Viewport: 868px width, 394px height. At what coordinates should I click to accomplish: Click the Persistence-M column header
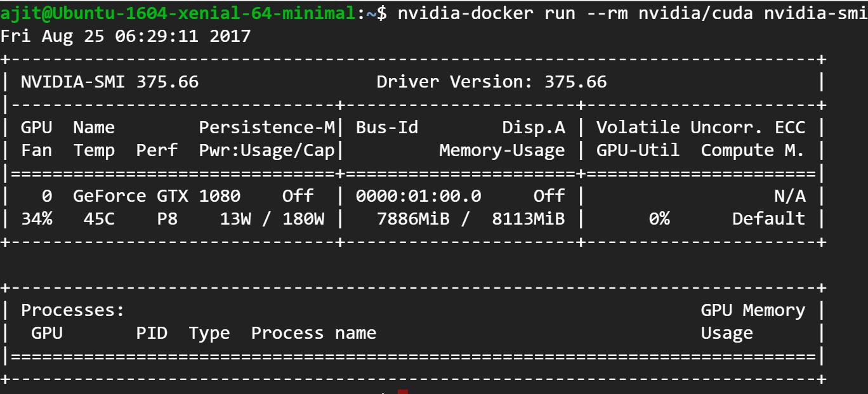[x=266, y=128]
